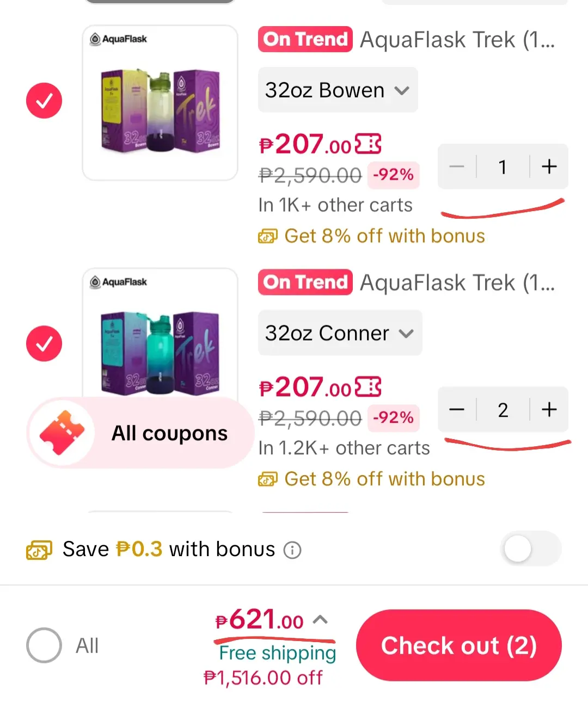Tap plus icon for 32oz Conner flask
The image size is (588, 702).
click(549, 409)
